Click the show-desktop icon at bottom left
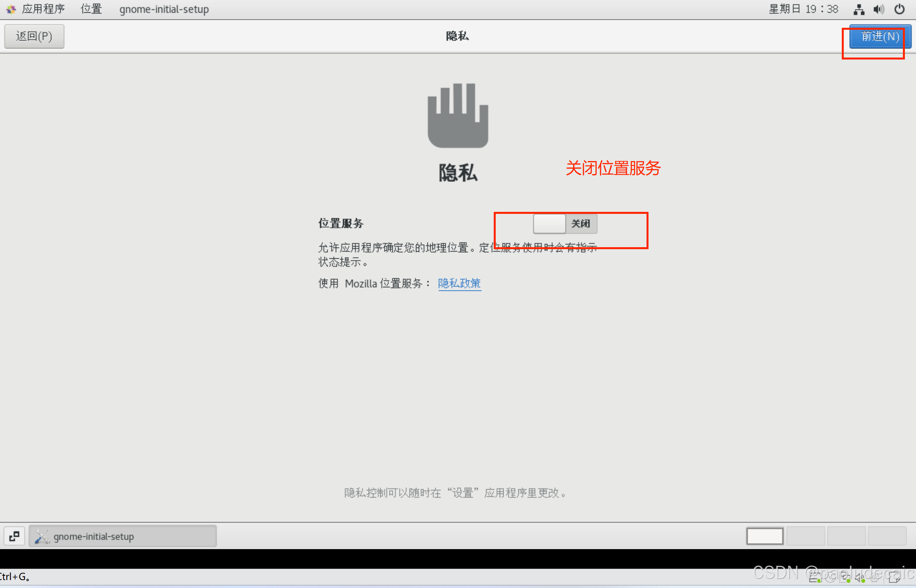916x588 pixels. [x=14, y=536]
